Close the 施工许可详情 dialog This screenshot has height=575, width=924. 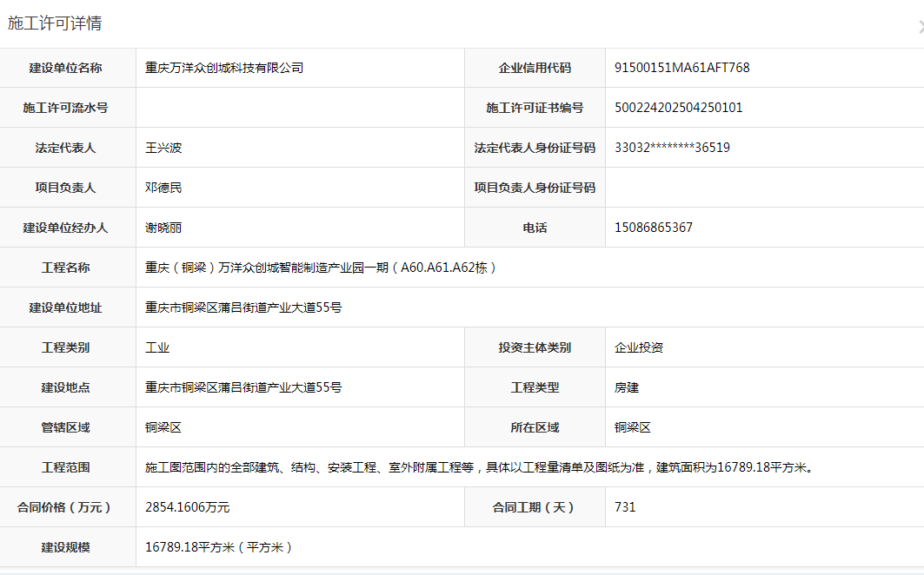(920, 27)
